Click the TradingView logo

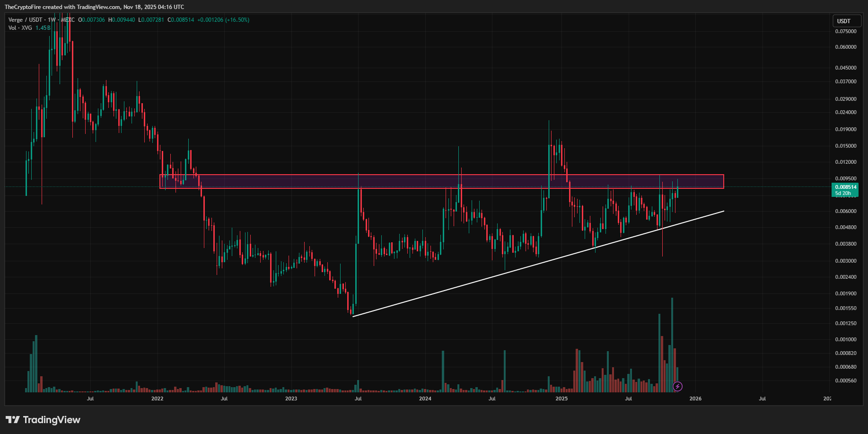[x=43, y=420]
